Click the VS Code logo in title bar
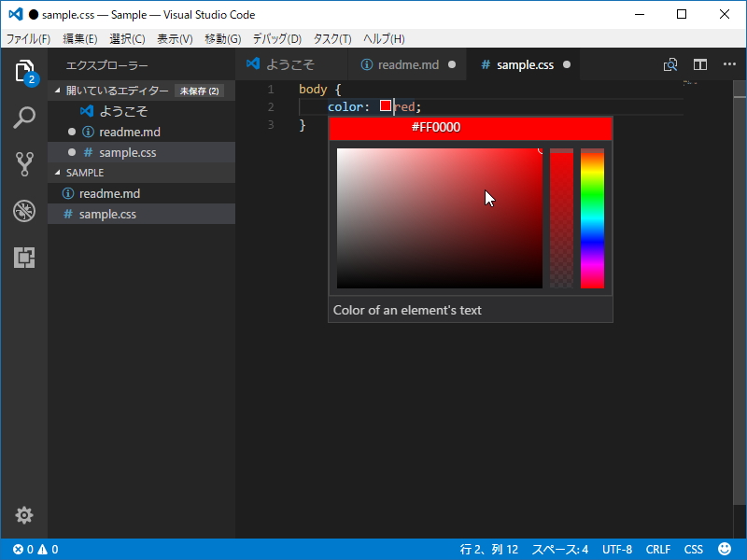The image size is (747, 560). coord(16,14)
